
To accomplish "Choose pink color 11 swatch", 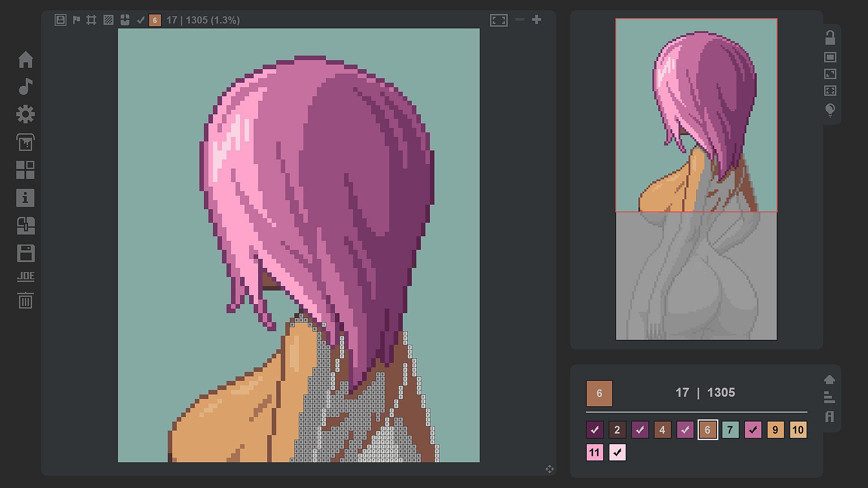I will 594,452.
